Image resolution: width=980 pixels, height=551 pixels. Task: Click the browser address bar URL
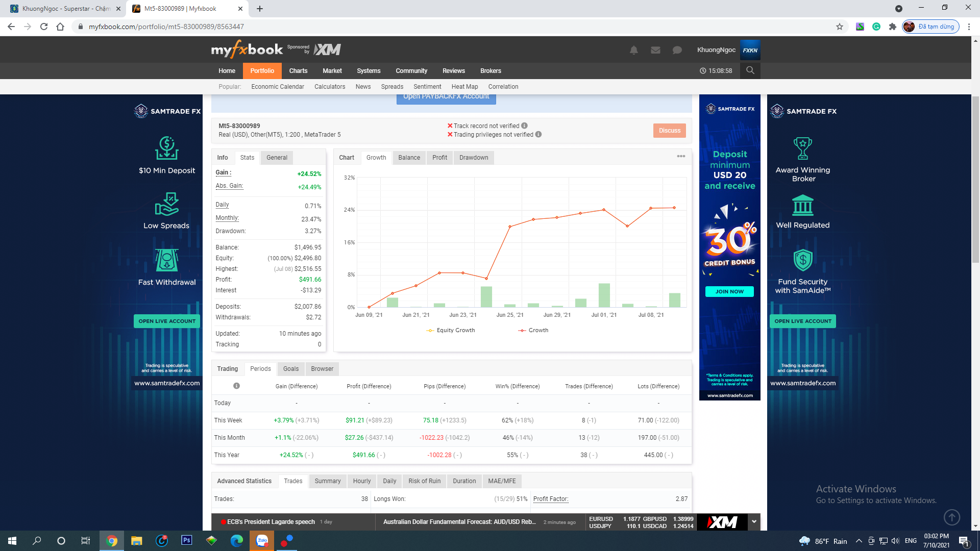[x=166, y=27]
